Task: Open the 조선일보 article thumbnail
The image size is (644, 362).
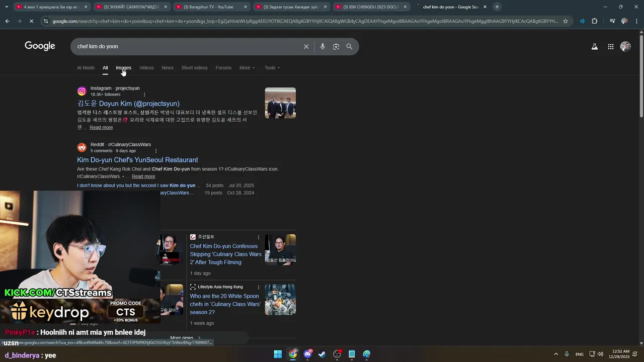Action: coord(280,249)
